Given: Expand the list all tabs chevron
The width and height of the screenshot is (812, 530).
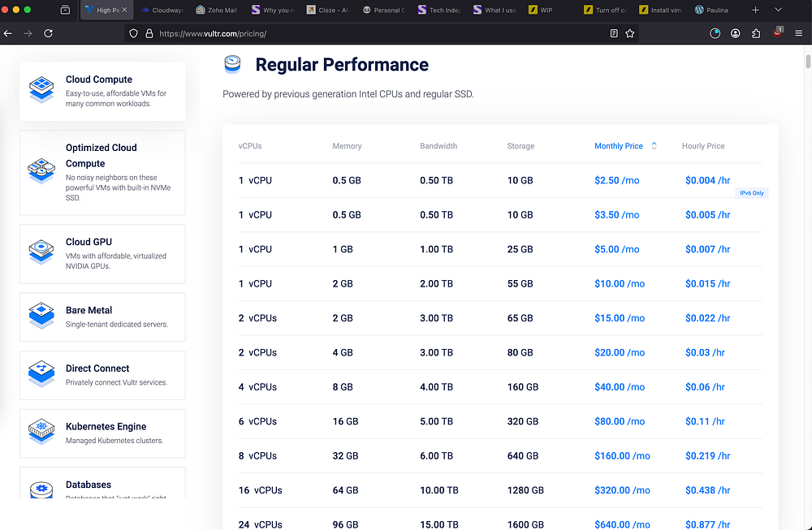Looking at the screenshot, I should coord(779,10).
